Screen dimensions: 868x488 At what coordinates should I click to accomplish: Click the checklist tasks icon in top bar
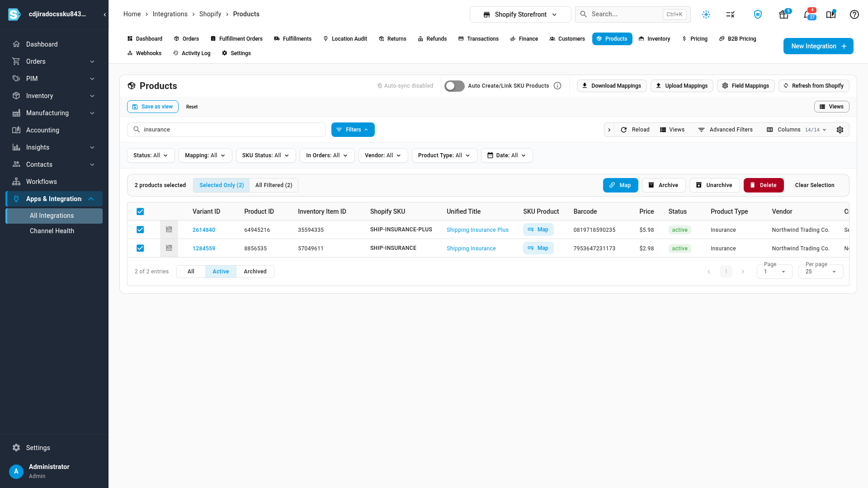tap(731, 14)
